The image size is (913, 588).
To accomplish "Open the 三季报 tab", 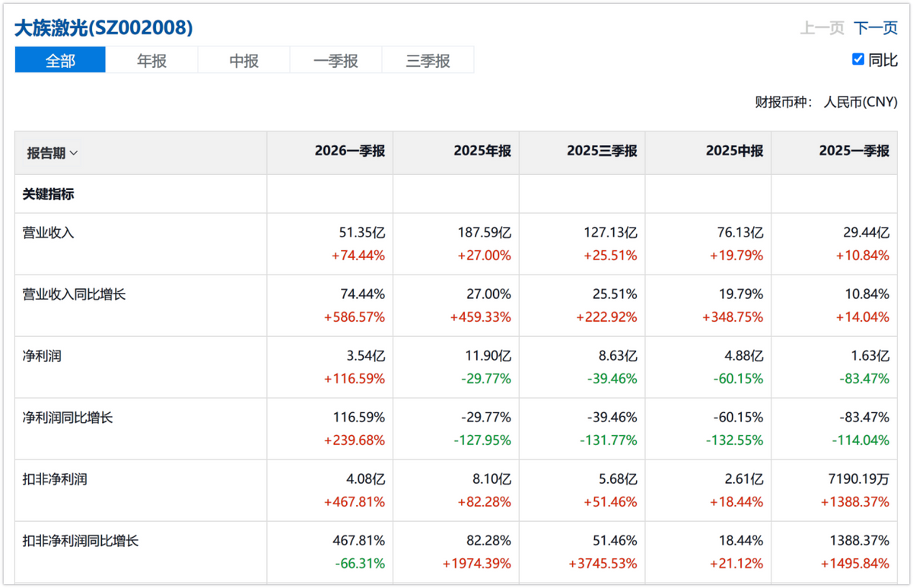I will coord(428,60).
